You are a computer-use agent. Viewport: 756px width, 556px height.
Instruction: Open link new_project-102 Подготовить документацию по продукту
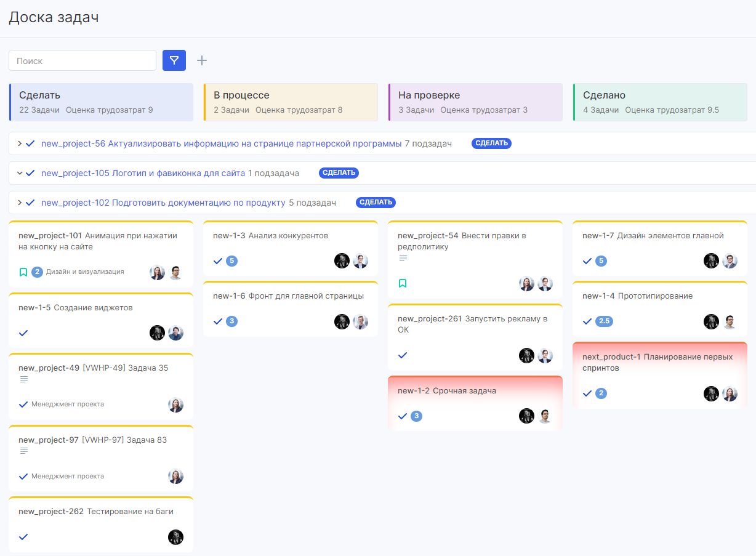point(163,203)
